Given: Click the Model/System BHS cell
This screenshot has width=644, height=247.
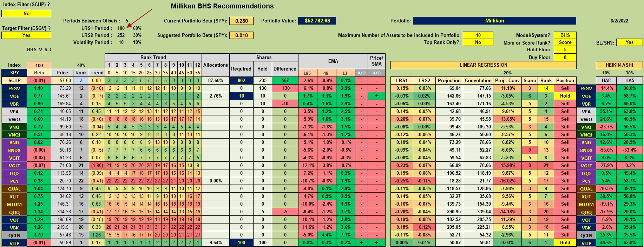Looking at the screenshot, I should tap(565, 35).
